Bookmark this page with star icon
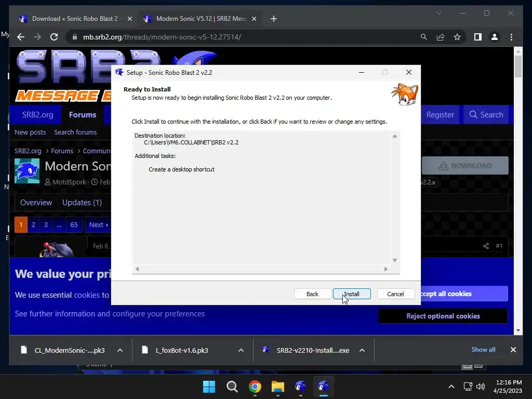The width and height of the screenshot is (532, 399). click(x=457, y=37)
